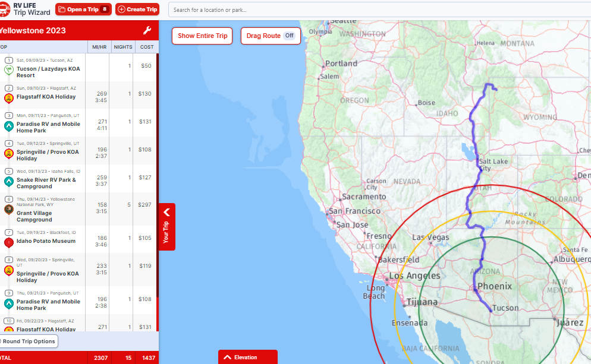Screen dimensions: 591x364
Task: Click the Salt Lake City map label
Action: [493, 164]
